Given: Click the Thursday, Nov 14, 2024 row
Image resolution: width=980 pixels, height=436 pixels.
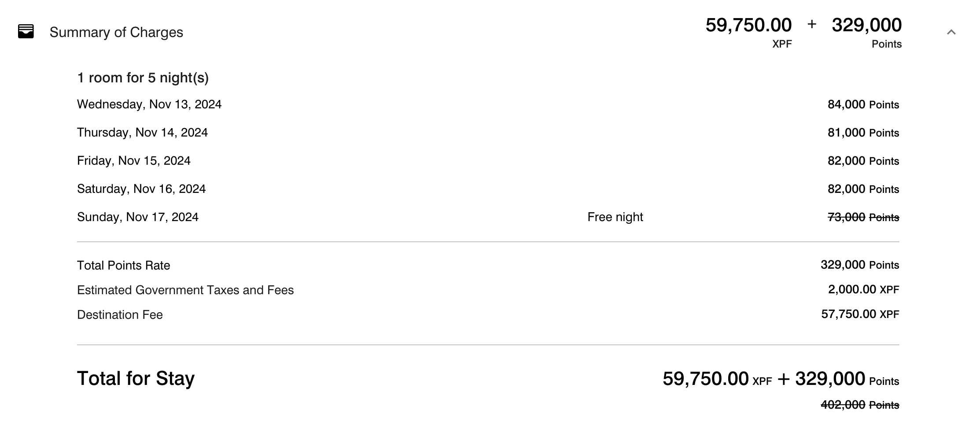Looking at the screenshot, I should (142, 133).
